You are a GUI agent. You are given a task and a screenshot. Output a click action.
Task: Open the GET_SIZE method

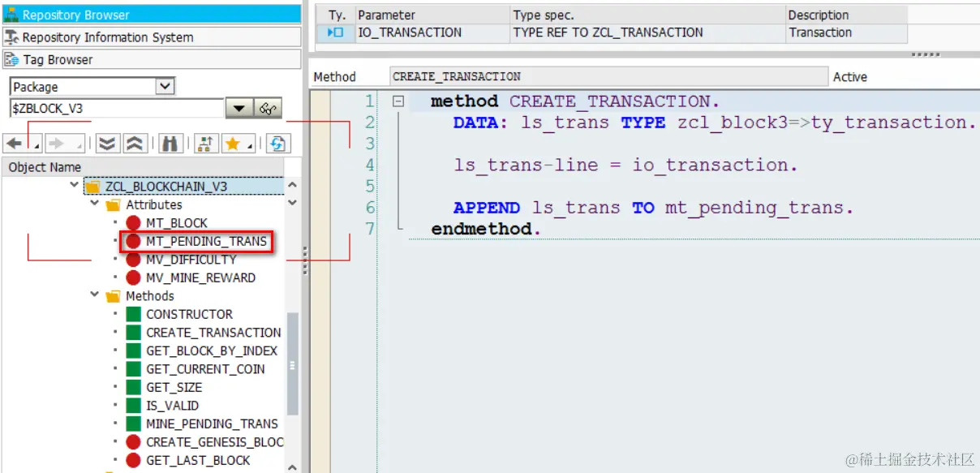(174, 387)
